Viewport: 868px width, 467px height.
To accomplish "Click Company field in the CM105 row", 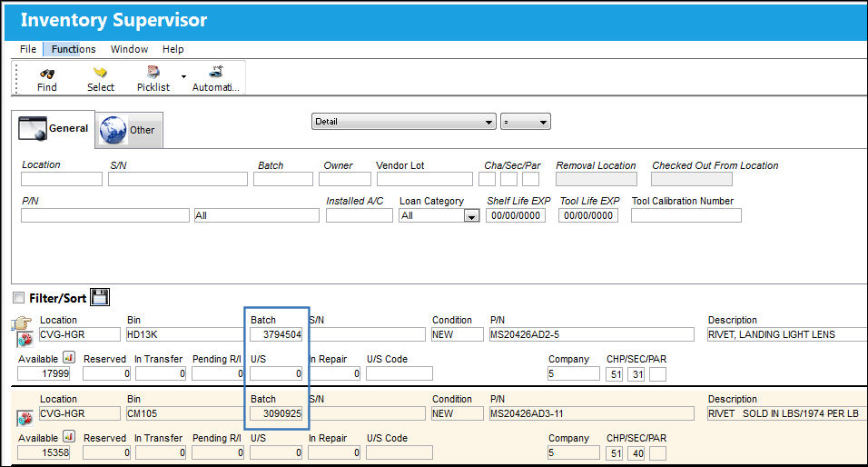I will 574,453.
